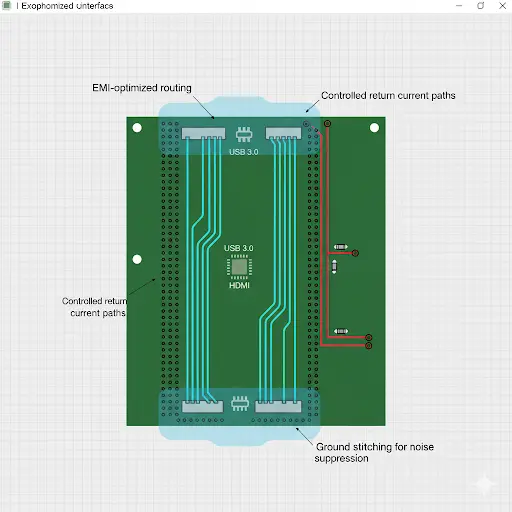The height and width of the screenshot is (512, 512).
Task: Click the upper of two bottom red vias
Action: click(369, 337)
